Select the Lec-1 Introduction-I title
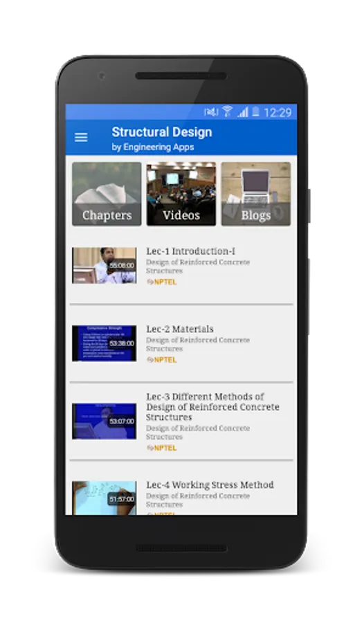The width and height of the screenshot is (364, 623). click(191, 251)
